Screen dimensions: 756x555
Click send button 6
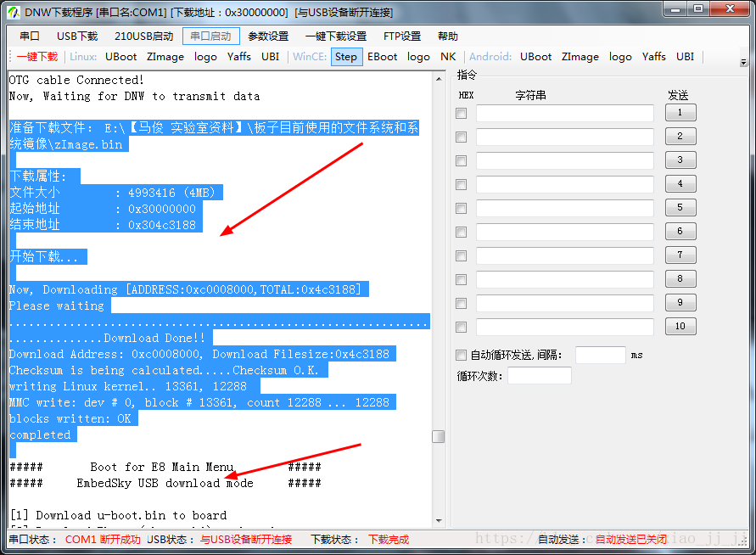coord(680,231)
